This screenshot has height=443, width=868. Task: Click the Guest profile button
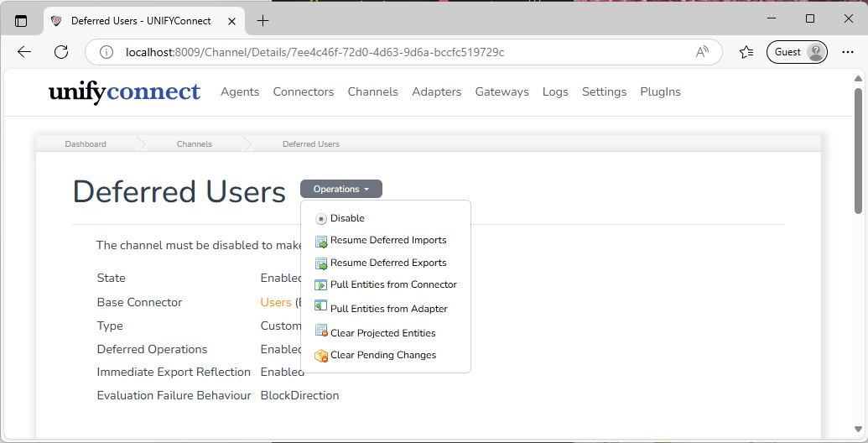pos(797,52)
